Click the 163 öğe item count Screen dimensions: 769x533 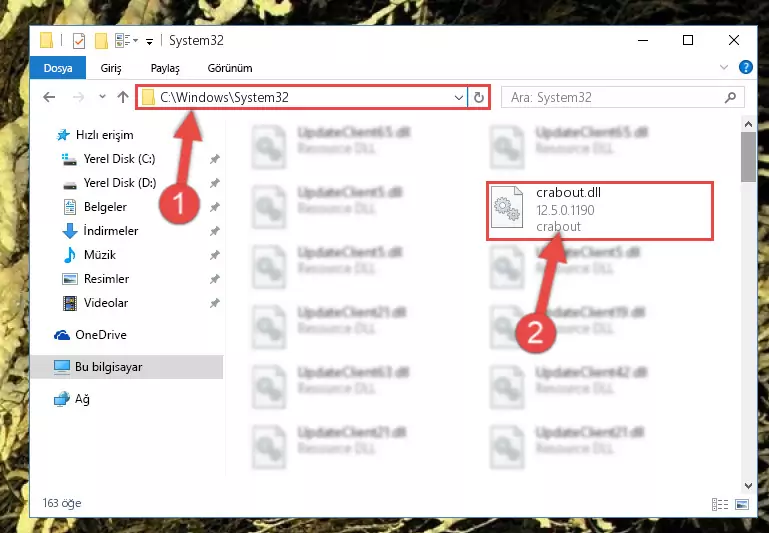point(62,503)
